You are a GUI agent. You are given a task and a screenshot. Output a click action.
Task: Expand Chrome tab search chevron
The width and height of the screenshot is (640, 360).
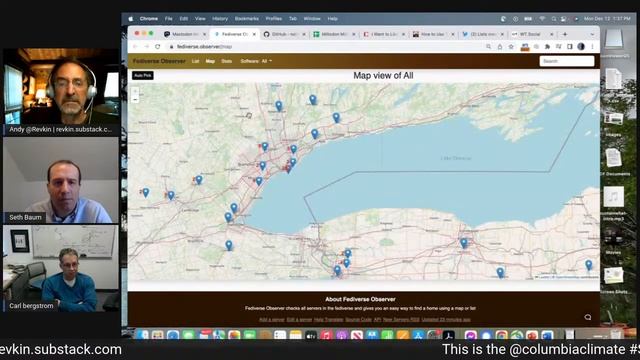point(592,34)
